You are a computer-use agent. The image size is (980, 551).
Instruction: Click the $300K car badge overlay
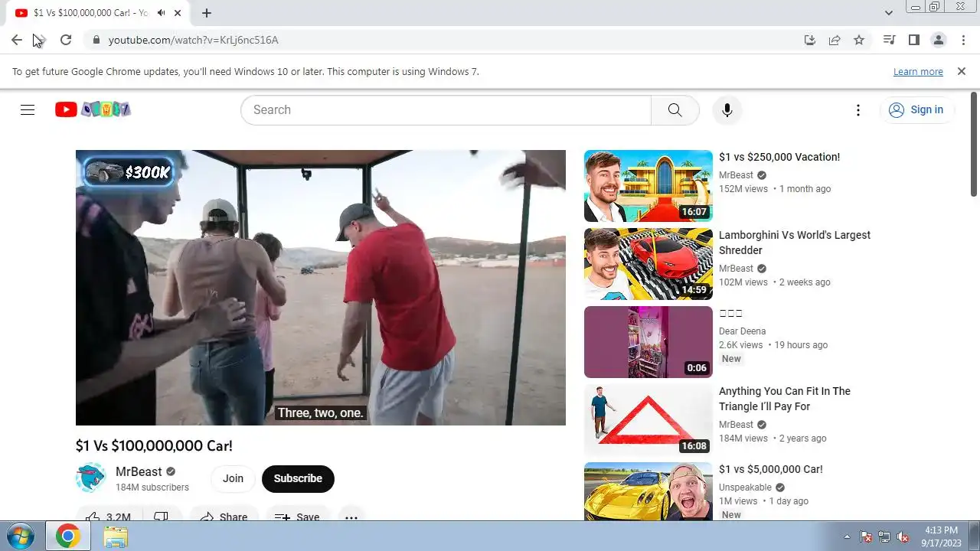(x=129, y=172)
